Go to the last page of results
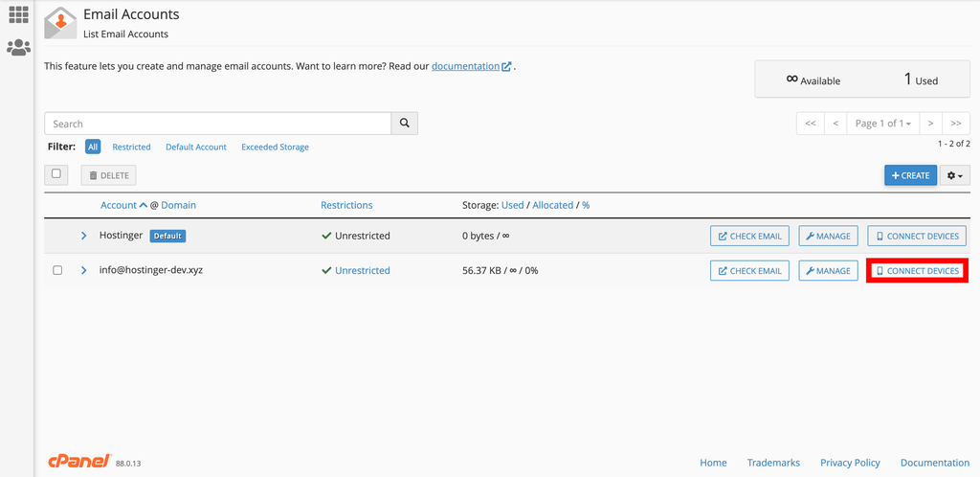 (956, 124)
